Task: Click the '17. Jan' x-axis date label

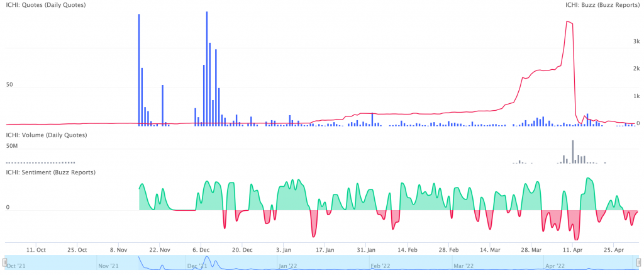Action: point(325,249)
